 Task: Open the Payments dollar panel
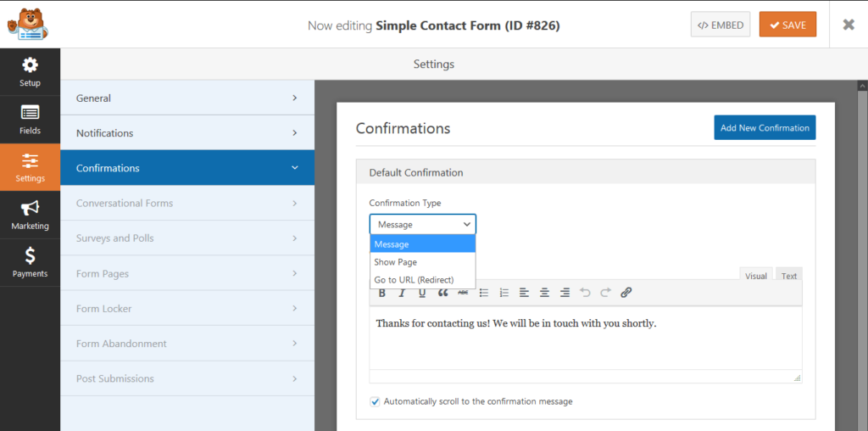(x=30, y=263)
